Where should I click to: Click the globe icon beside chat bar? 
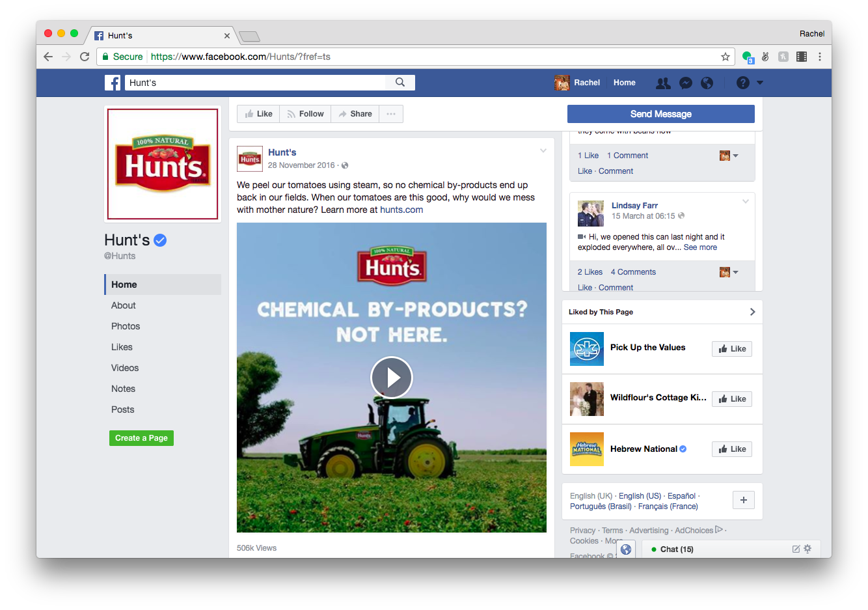click(x=626, y=549)
